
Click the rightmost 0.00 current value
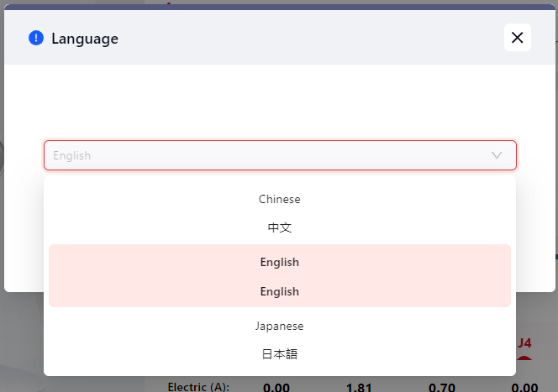click(524, 387)
